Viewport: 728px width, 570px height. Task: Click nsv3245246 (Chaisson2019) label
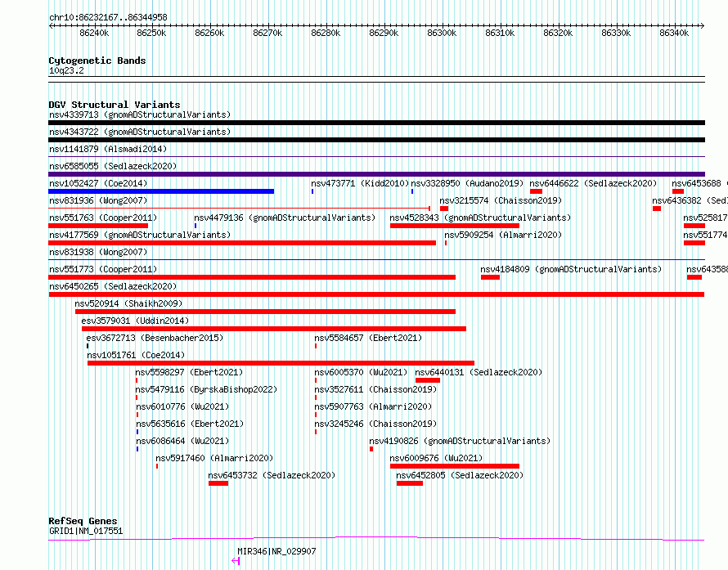pyautogui.click(x=375, y=424)
